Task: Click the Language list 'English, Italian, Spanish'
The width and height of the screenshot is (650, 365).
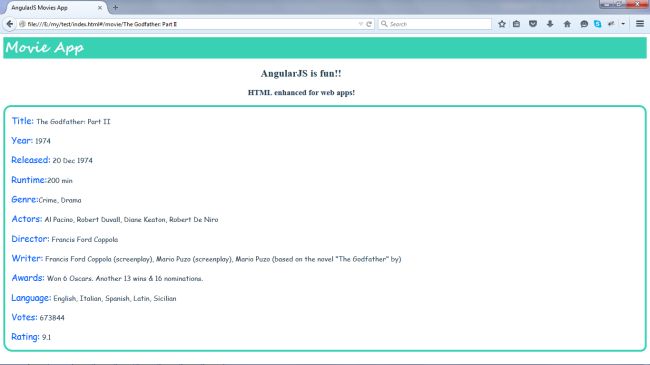Action: (x=115, y=298)
